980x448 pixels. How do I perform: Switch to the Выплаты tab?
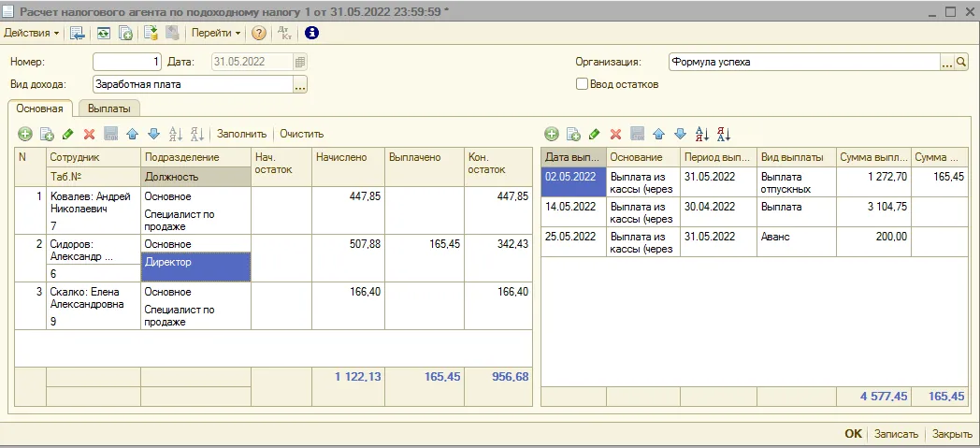109,108
